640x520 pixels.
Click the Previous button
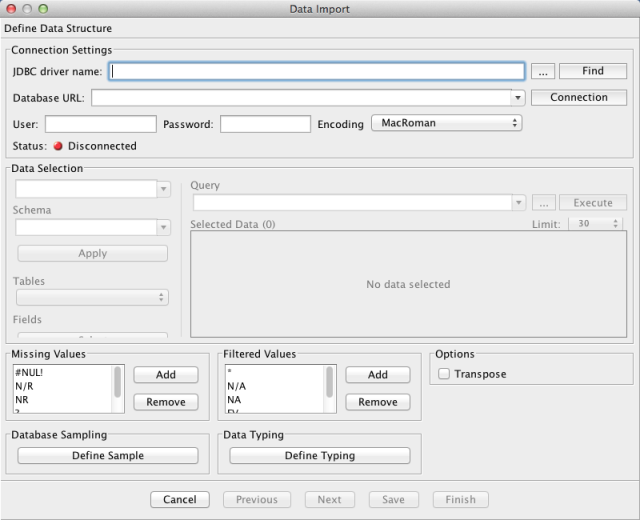point(257,500)
